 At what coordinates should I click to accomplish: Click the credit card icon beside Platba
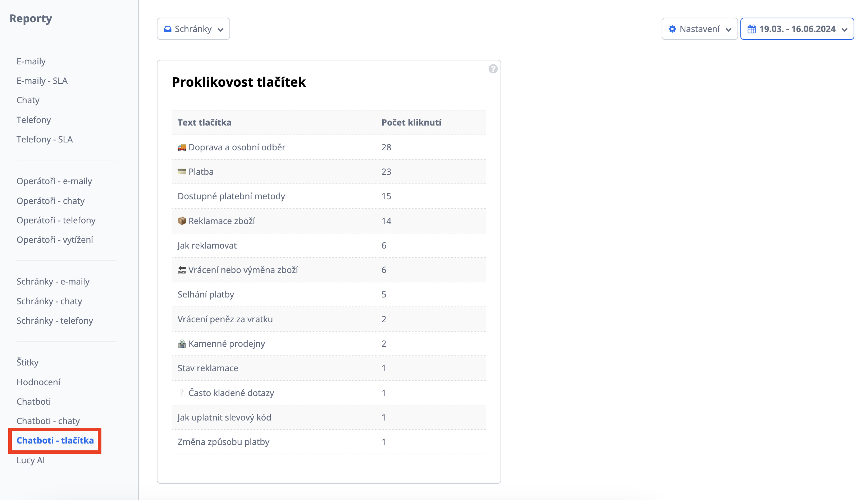(182, 172)
